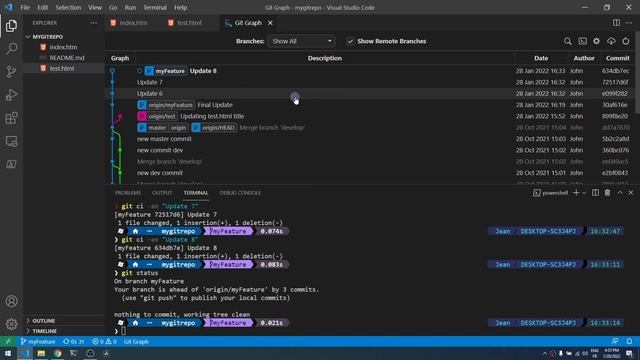Screen dimensions: 640x360
Task: Fetch from remotes cloud icon
Action: (x=611, y=41)
